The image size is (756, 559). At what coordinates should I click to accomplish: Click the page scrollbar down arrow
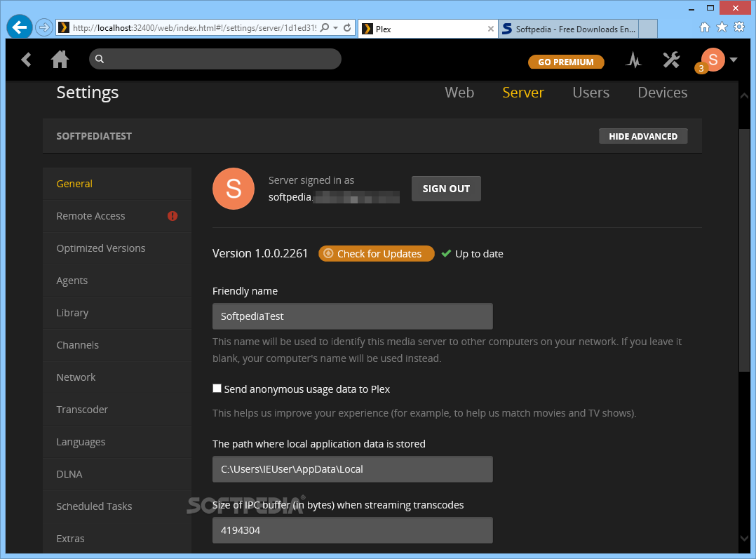[x=744, y=538]
